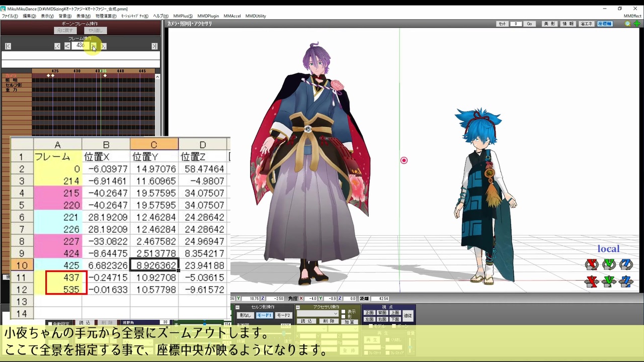Open the MMDUtility menu

tap(256, 16)
